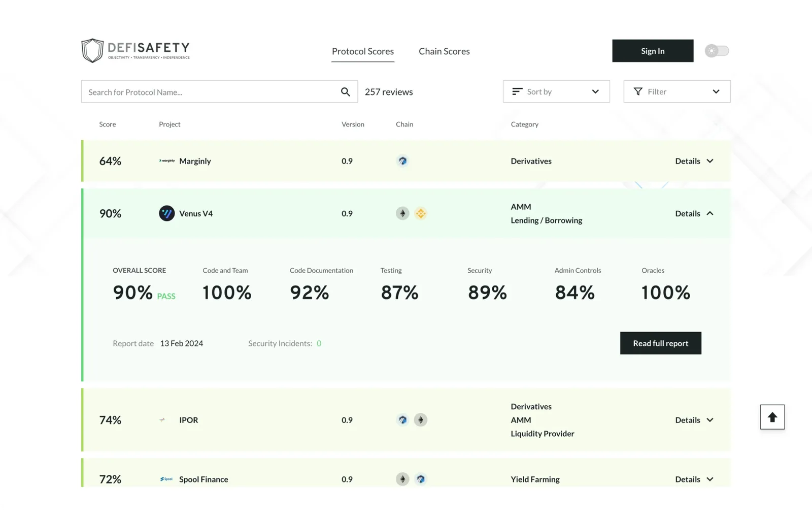Click the Security Incidents count 0

319,343
